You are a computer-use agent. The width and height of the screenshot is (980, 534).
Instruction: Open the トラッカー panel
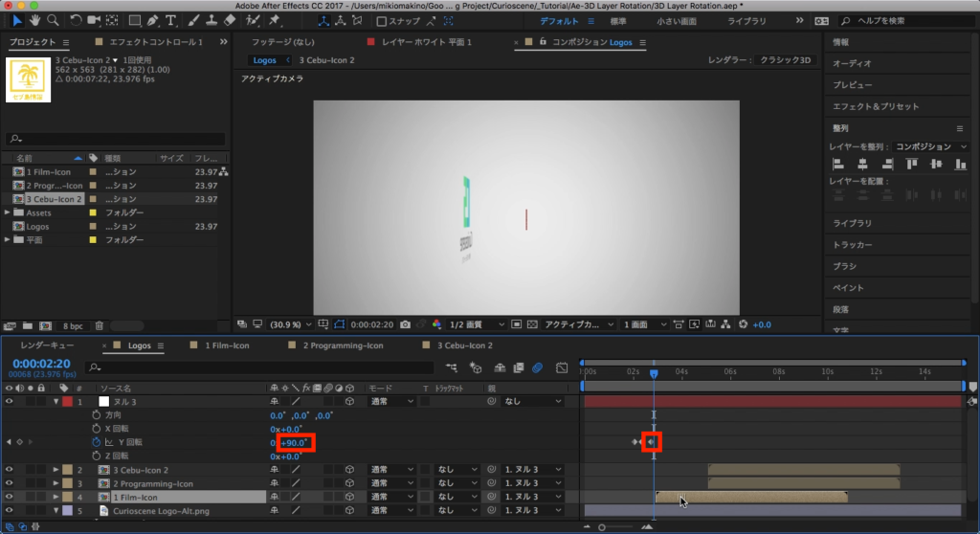click(x=851, y=245)
